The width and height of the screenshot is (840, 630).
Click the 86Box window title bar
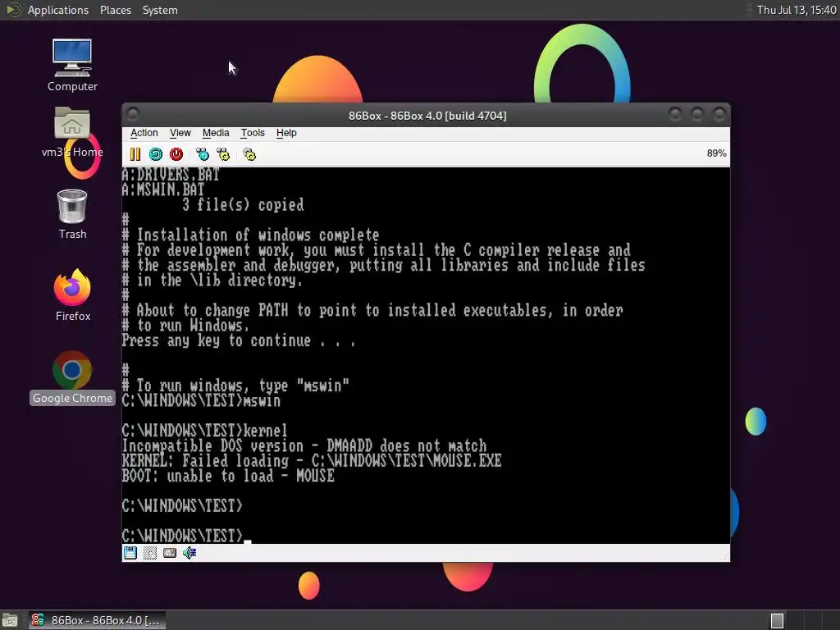coord(427,116)
